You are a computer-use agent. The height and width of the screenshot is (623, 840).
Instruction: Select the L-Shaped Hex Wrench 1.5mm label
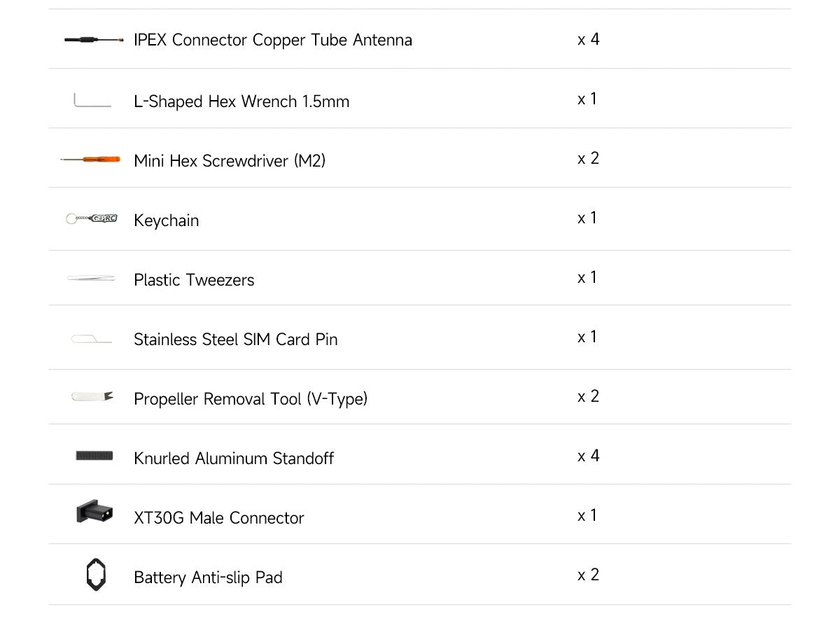click(241, 101)
